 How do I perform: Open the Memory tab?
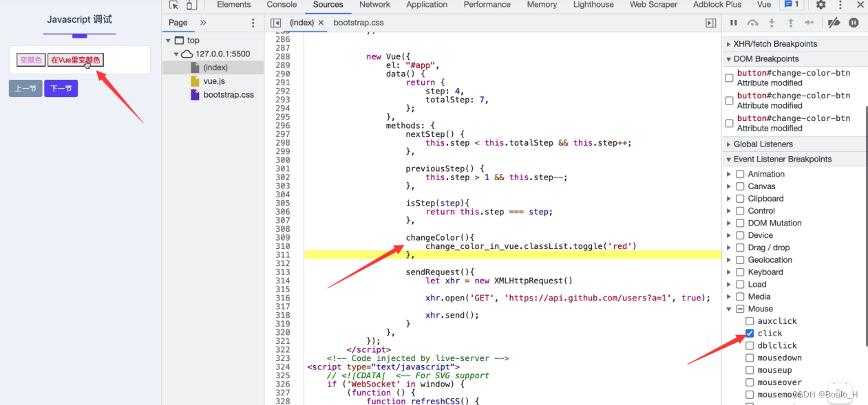click(542, 4)
